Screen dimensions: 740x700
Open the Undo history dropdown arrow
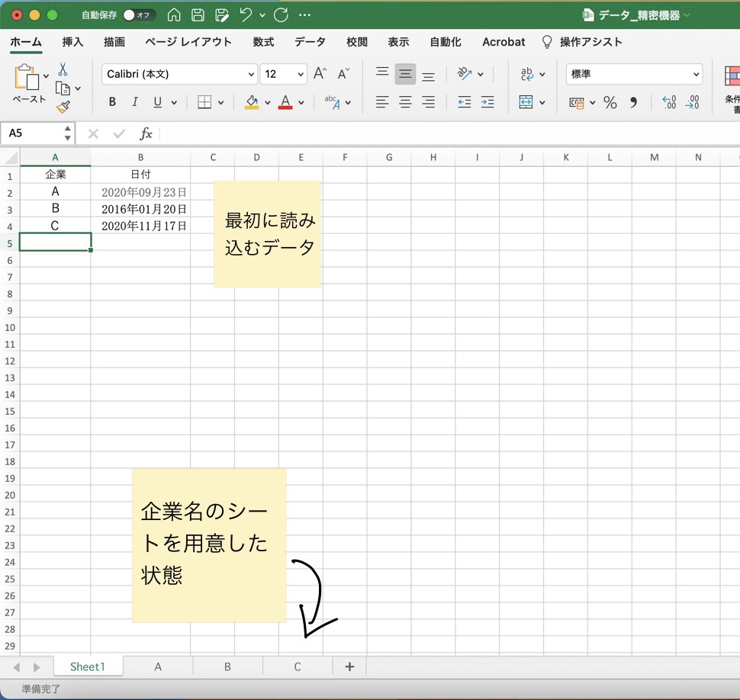click(262, 15)
